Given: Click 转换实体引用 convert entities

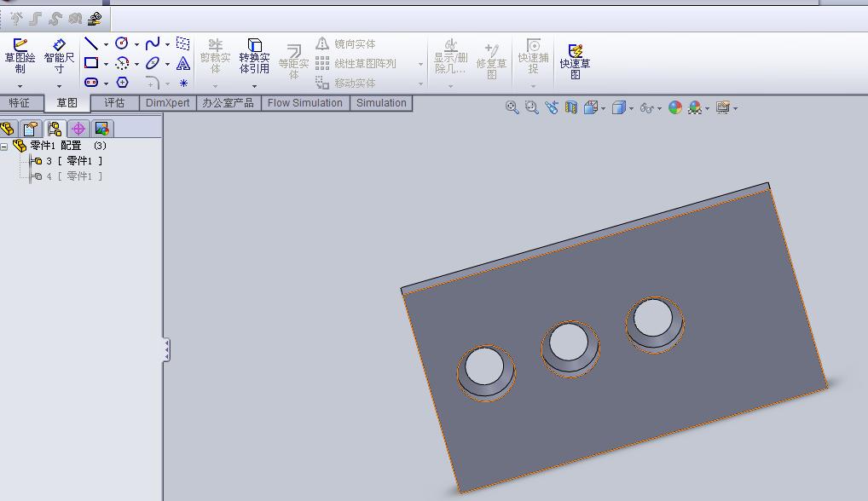Looking at the screenshot, I should coord(255,56).
